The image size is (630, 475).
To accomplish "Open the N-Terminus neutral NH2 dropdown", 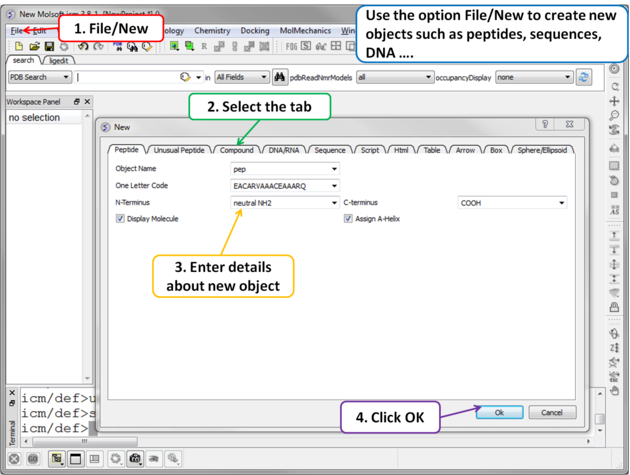I will click(285, 203).
